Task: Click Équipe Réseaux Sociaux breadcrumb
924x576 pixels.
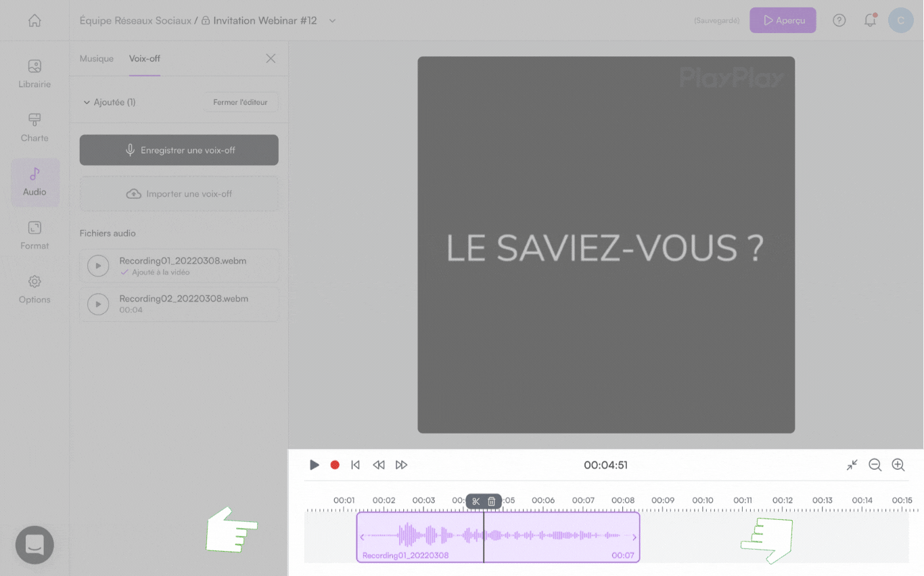Action: pyautogui.click(x=135, y=21)
